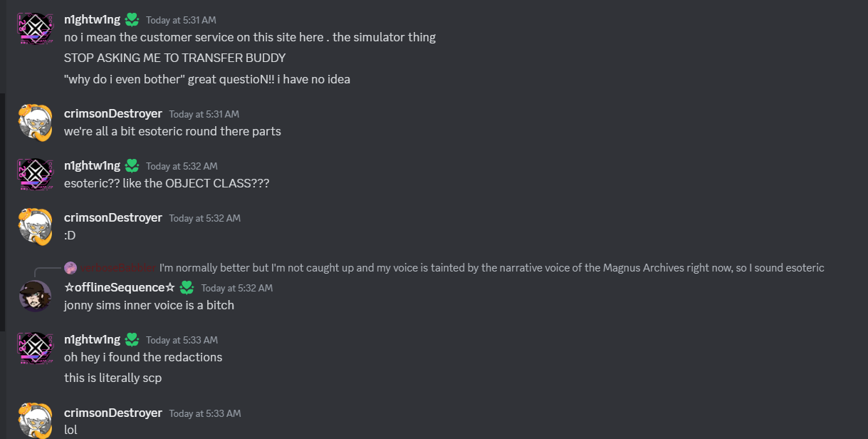The image size is (868, 439).
Task: Open crimsonDestroyer's avatar beside the ":D" message
Action: pyautogui.click(x=35, y=226)
